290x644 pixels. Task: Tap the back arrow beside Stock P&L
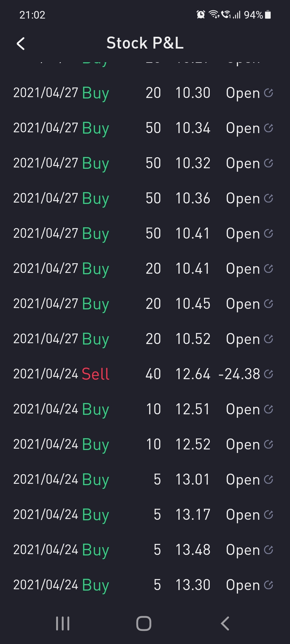tap(21, 43)
